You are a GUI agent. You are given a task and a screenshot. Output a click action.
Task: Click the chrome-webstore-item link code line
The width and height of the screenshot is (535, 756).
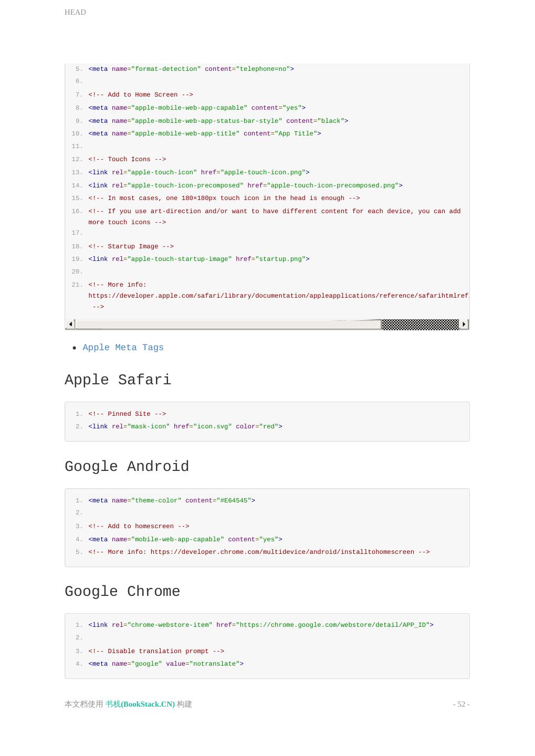261,625
